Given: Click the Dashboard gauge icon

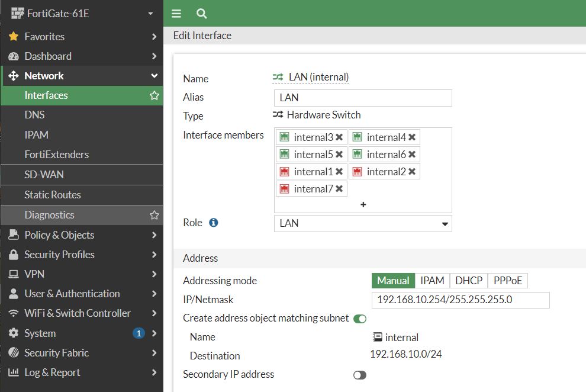Looking at the screenshot, I should (14, 56).
